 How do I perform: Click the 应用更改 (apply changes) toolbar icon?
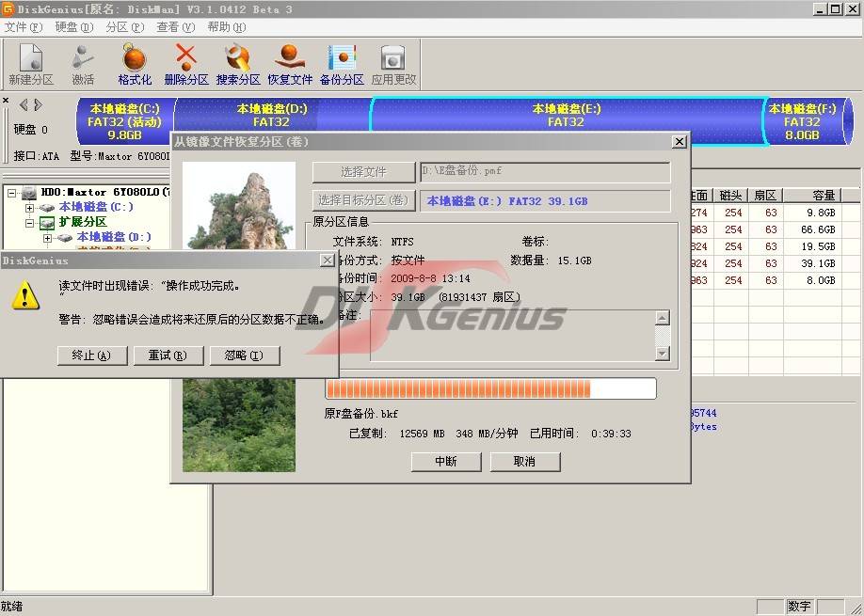point(393,64)
